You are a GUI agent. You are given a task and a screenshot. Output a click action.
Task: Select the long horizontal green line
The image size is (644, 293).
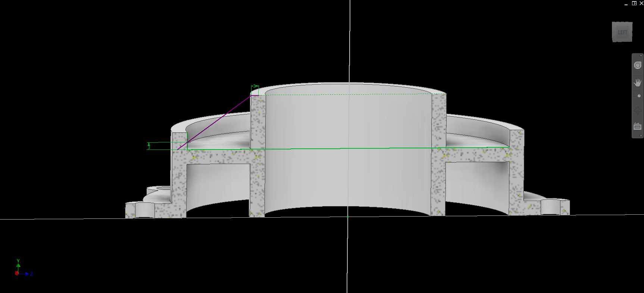click(x=349, y=148)
